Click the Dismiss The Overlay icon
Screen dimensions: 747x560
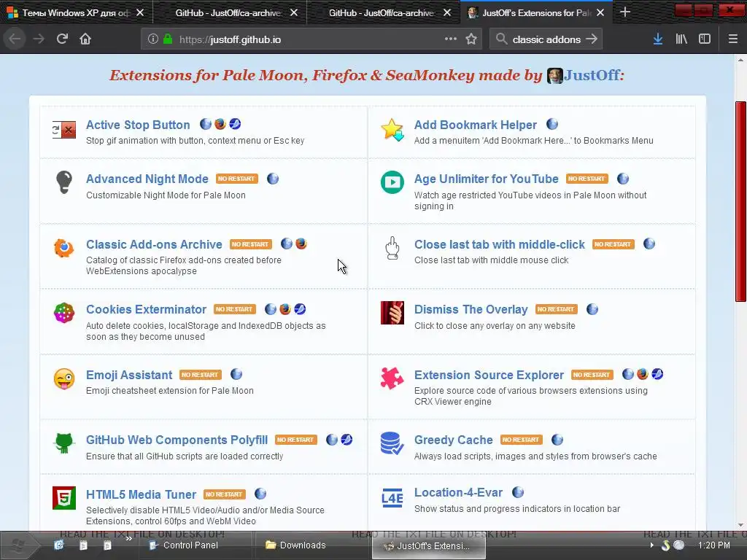click(392, 313)
